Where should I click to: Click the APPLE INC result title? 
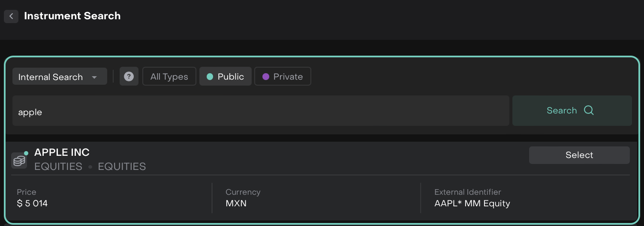pos(62,152)
